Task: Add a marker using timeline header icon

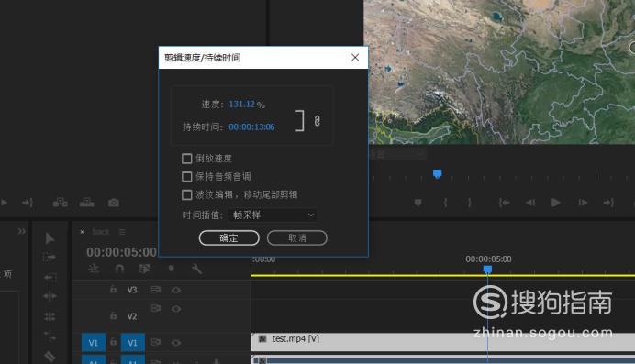Action: coord(172,268)
